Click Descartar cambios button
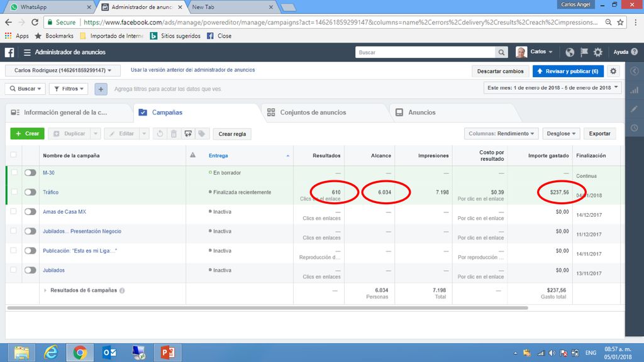This screenshot has width=644, height=362. 500,71
